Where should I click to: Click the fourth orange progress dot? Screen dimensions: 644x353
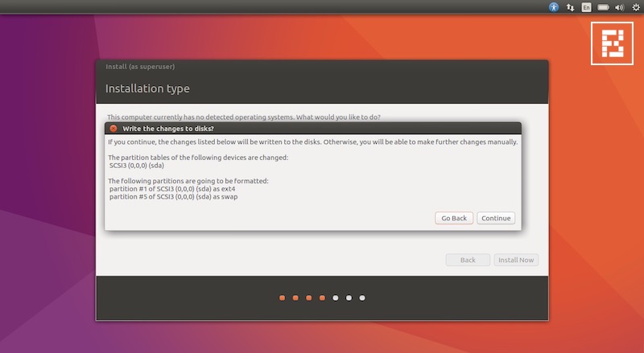[x=322, y=298]
